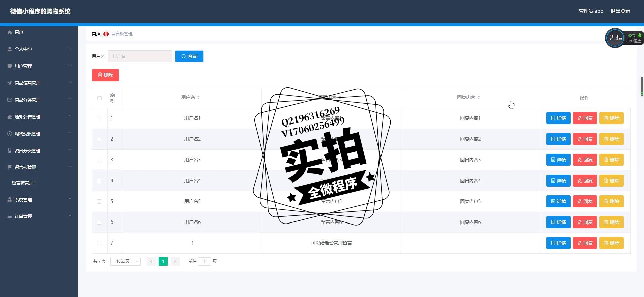Expand the 资讯分类管理 menu chevron
This screenshot has height=297, width=644.
(70, 150)
